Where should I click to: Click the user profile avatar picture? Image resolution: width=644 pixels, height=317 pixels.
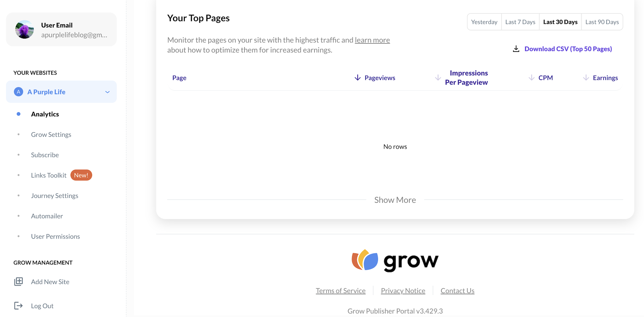pyautogui.click(x=25, y=30)
